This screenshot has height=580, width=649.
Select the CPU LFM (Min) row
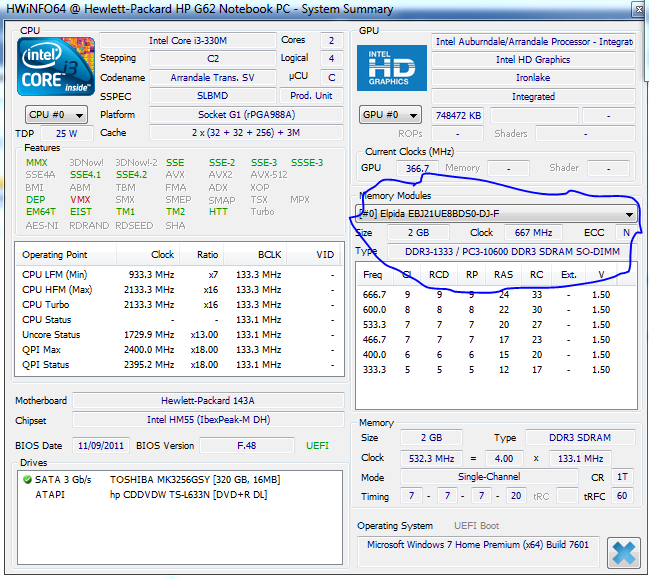pos(179,274)
